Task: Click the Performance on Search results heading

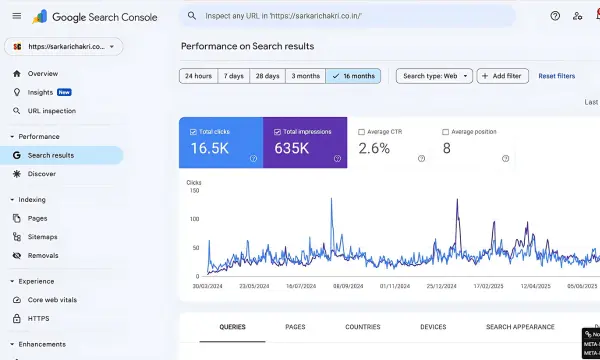Action: tap(248, 46)
